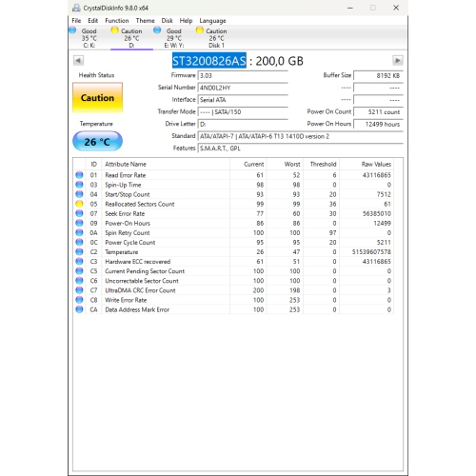The image size is (476, 476).
Task: Click blue status icon for Write Error Rate
Action: pos(79,300)
